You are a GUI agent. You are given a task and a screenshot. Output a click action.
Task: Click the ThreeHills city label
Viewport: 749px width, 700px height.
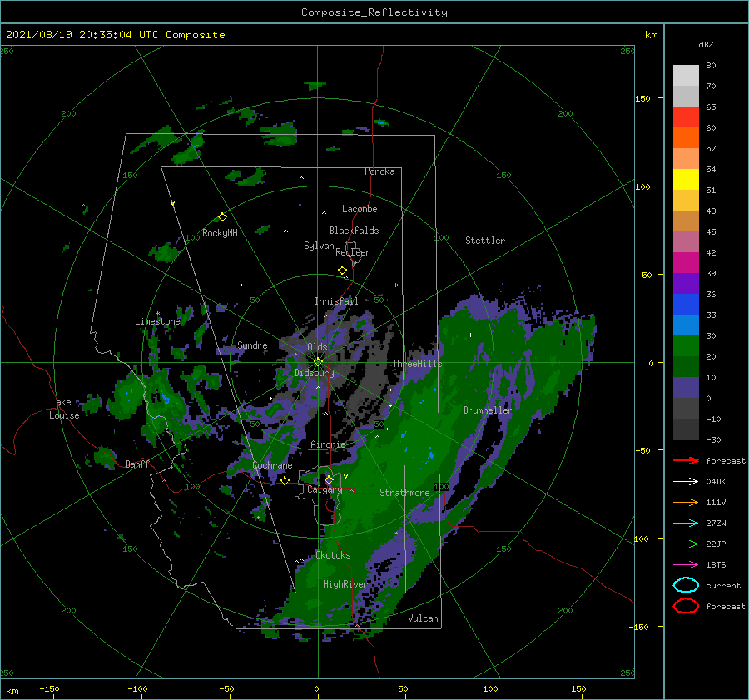pos(417,364)
